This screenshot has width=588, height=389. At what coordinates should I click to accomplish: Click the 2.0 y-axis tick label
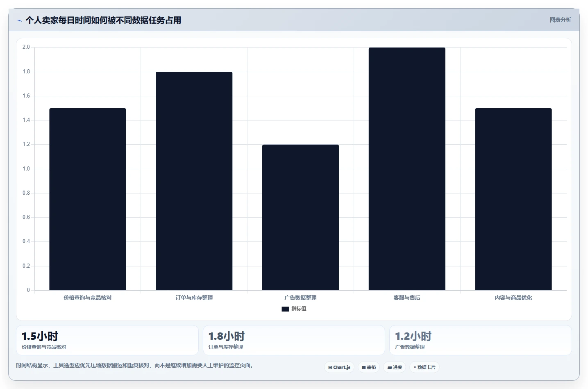26,47
